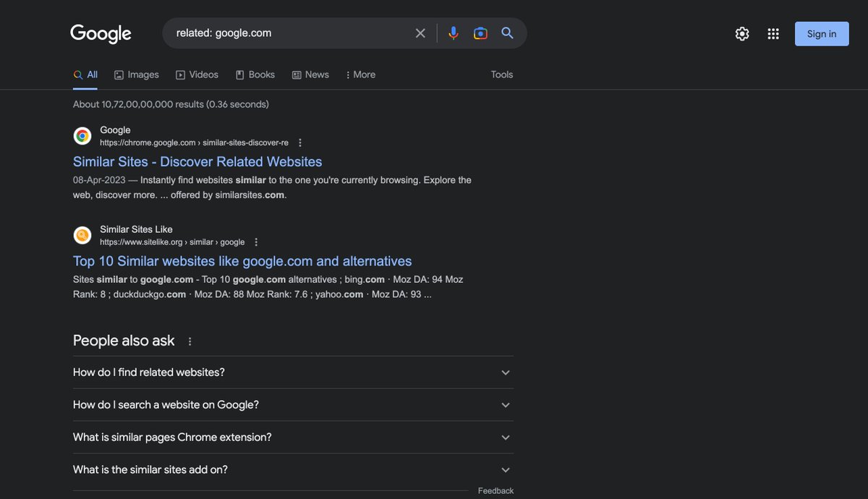868x499 pixels.
Task: Click the Chrome favicon of first result
Action: pos(82,136)
